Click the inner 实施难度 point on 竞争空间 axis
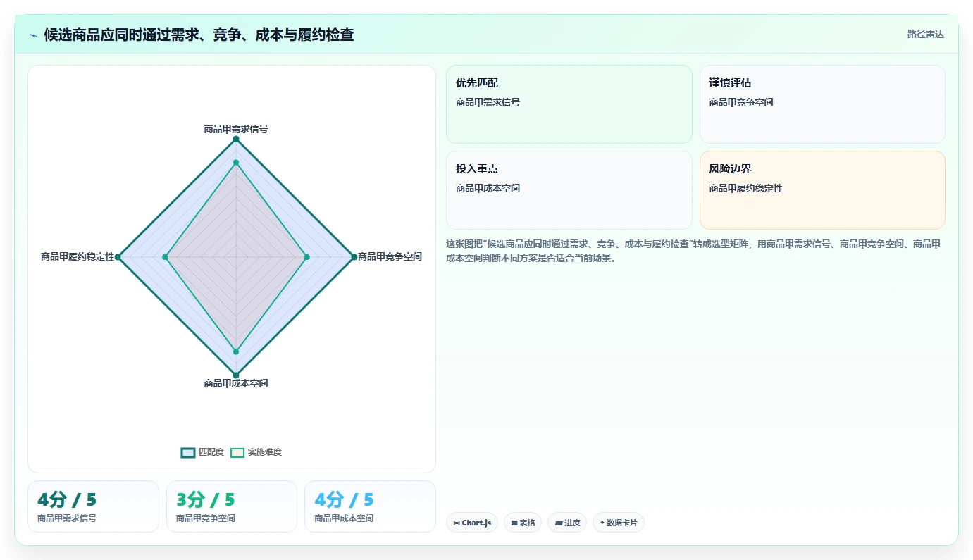The height and width of the screenshot is (560, 973). click(307, 257)
